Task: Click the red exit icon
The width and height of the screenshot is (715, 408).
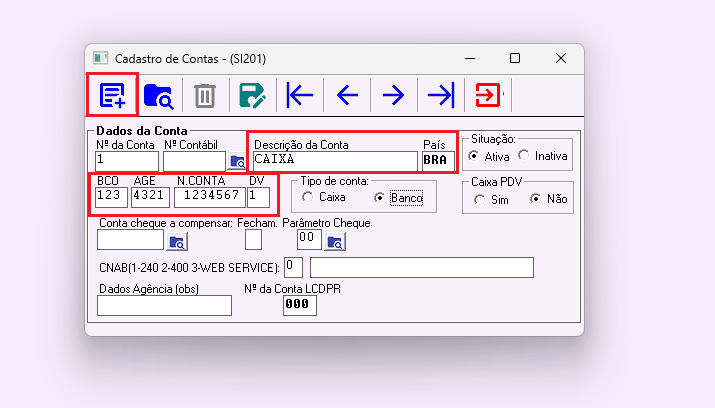Action: 488,95
